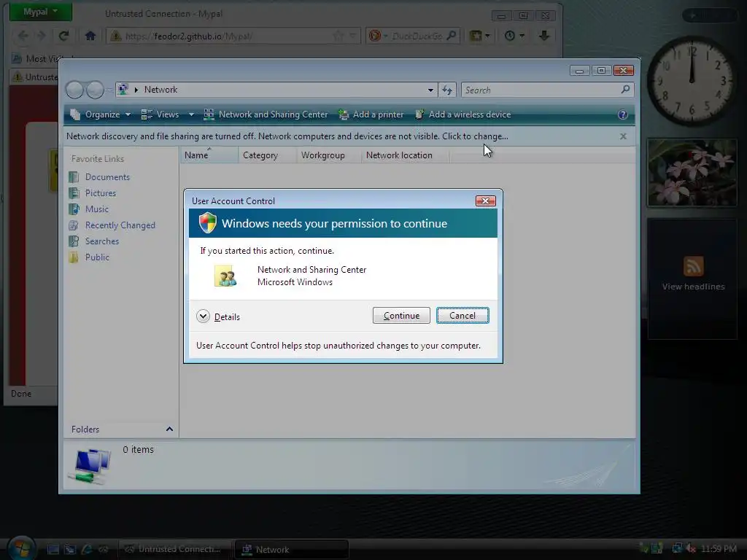The height and width of the screenshot is (560, 747).
Task: Open the Views dropdown arrow
Action: (191, 114)
